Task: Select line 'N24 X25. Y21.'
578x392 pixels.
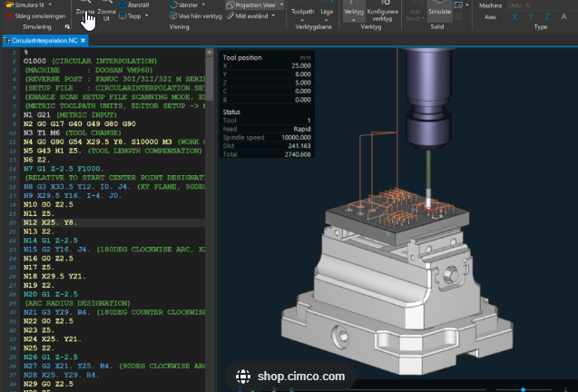Action: pos(53,338)
